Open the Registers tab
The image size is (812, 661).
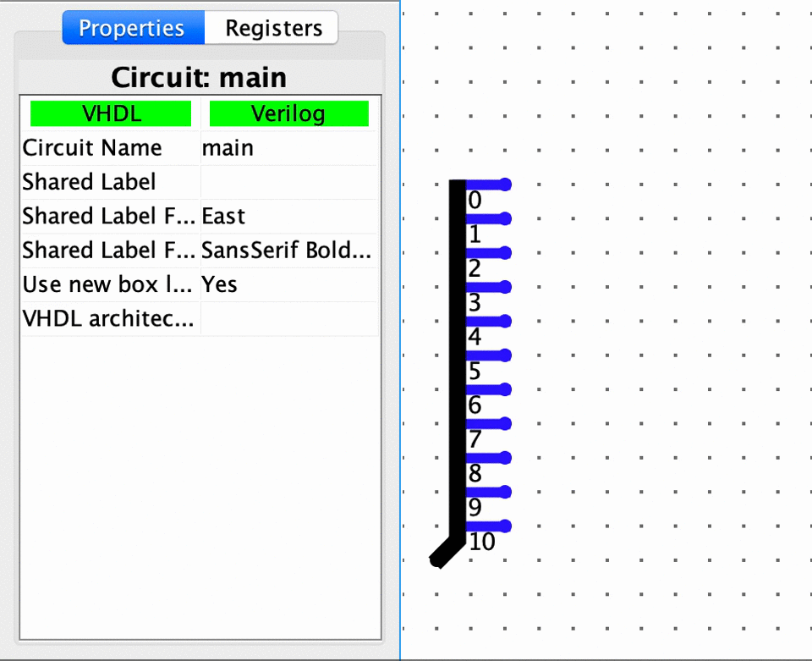272,28
